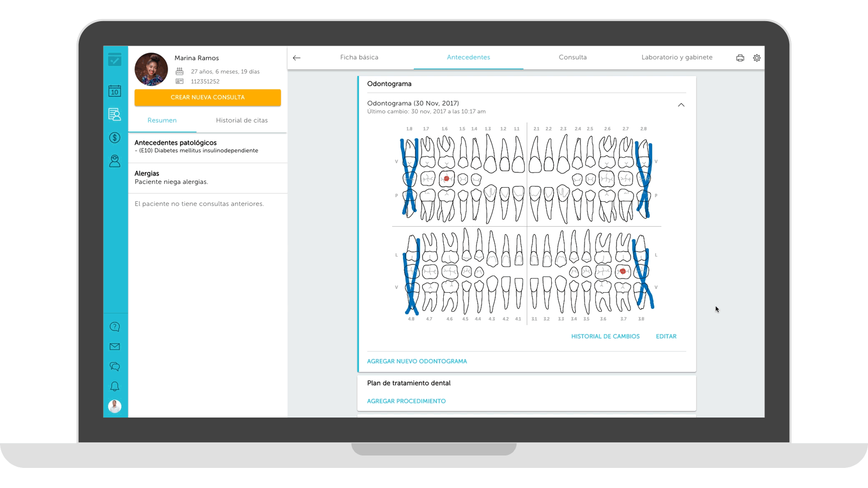Screen dimensions: 868x488
Task: Open the tasks checklist icon in sidebar
Action: (x=114, y=60)
